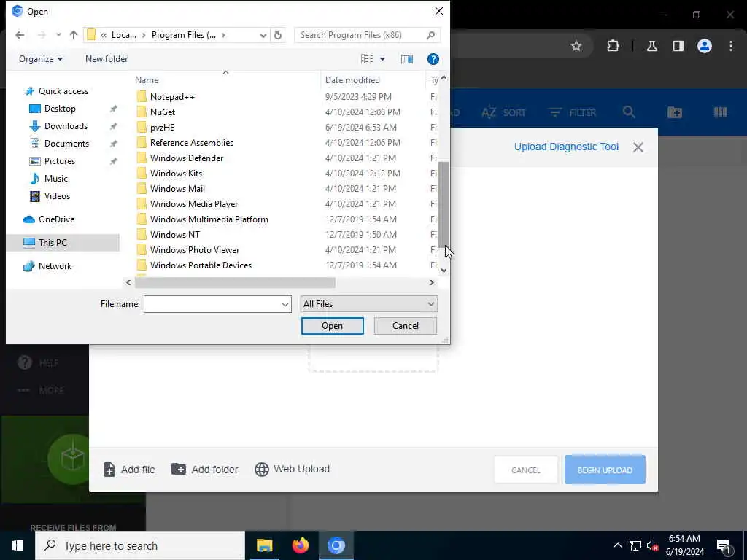
Task: Bookmark this page with the Chrome star
Action: (576, 46)
